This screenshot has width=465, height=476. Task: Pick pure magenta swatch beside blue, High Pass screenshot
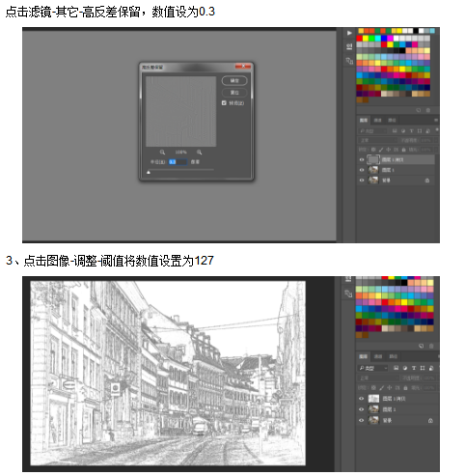coord(390,39)
